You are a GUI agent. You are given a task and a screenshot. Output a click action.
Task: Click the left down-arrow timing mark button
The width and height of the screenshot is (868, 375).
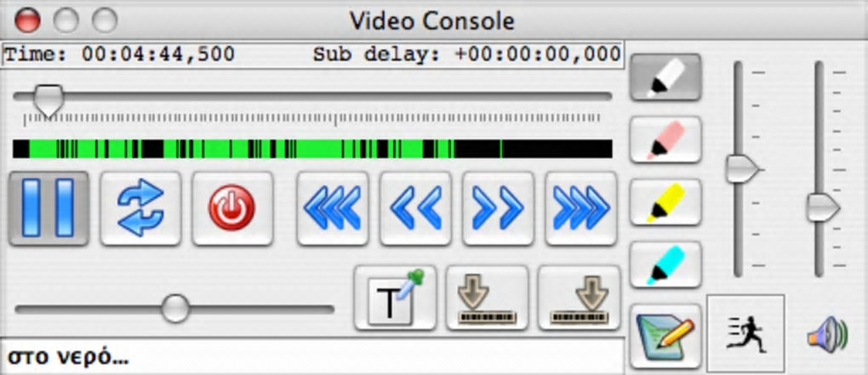point(487,298)
